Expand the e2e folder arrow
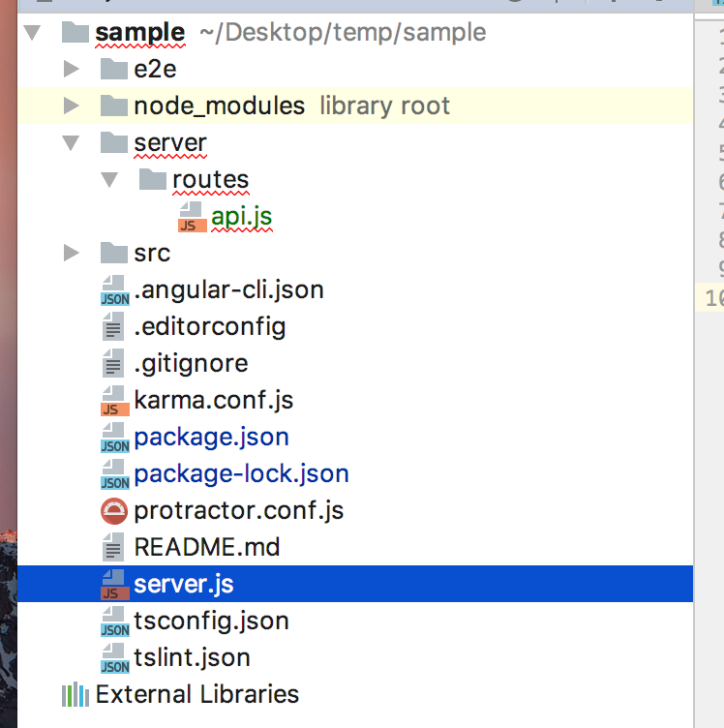724x728 pixels. pyautogui.click(x=71, y=69)
